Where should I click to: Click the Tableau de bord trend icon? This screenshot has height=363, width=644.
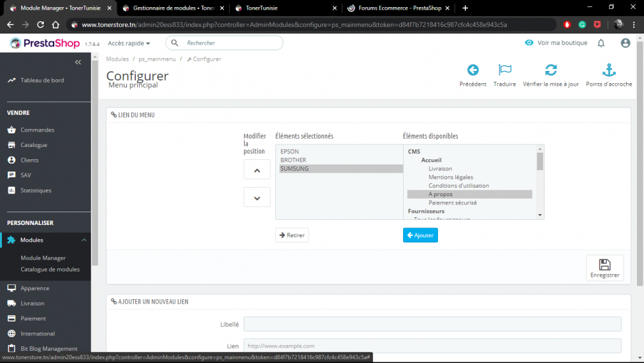click(x=12, y=80)
